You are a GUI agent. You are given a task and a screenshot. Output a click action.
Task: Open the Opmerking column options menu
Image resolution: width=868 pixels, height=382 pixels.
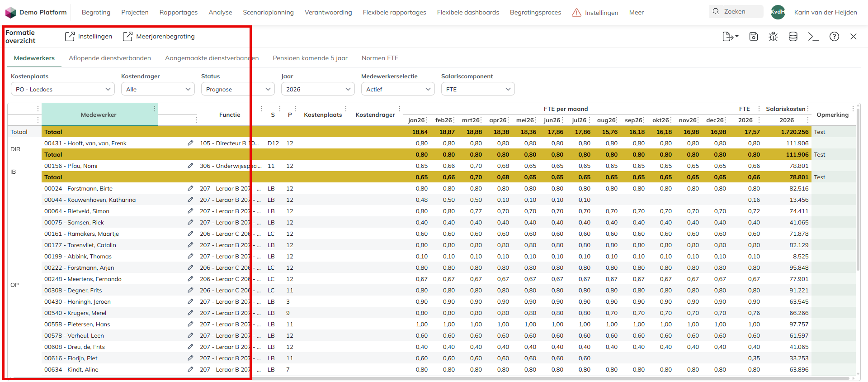(853, 109)
